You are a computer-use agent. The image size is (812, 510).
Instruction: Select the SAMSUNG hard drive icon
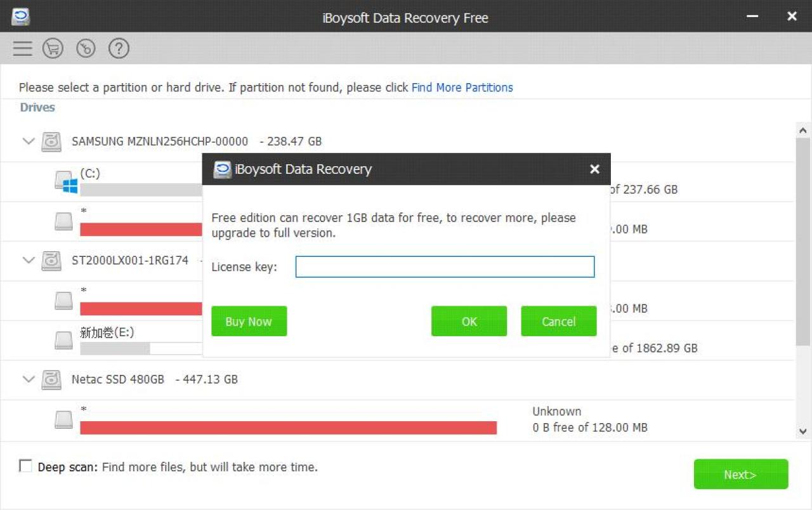(x=51, y=141)
